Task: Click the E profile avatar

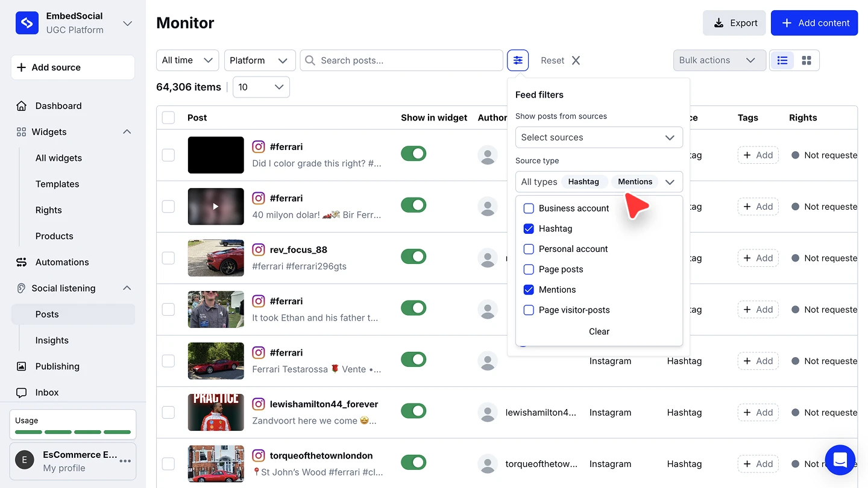Action: click(x=24, y=461)
